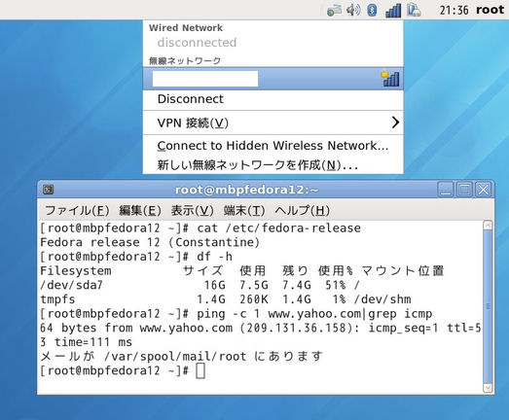
Task: Expand the VPN 接続(V) submenu arrow
Action: 395,122
